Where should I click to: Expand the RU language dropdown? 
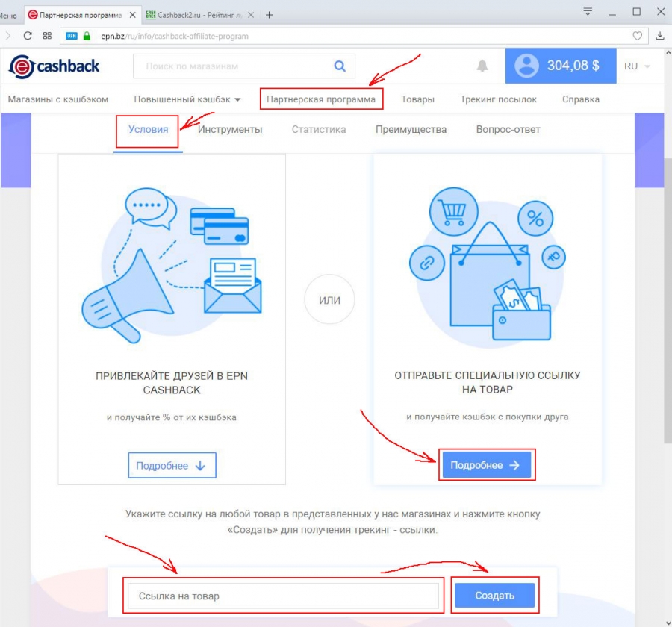638,66
